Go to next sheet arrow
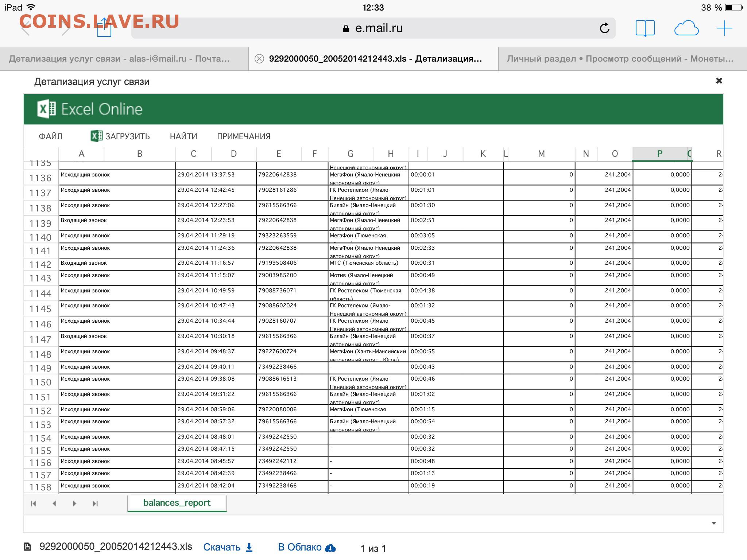 coord(74,503)
